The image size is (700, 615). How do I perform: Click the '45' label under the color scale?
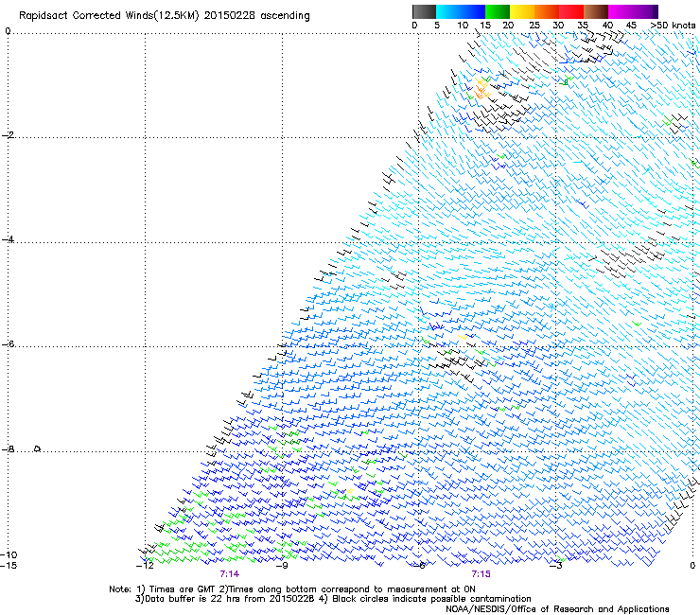click(631, 26)
